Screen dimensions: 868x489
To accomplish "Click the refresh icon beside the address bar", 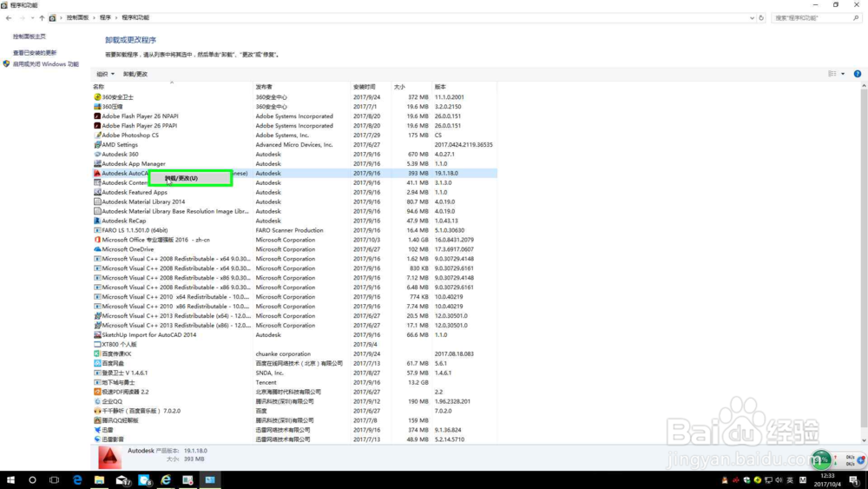I will coord(761,17).
